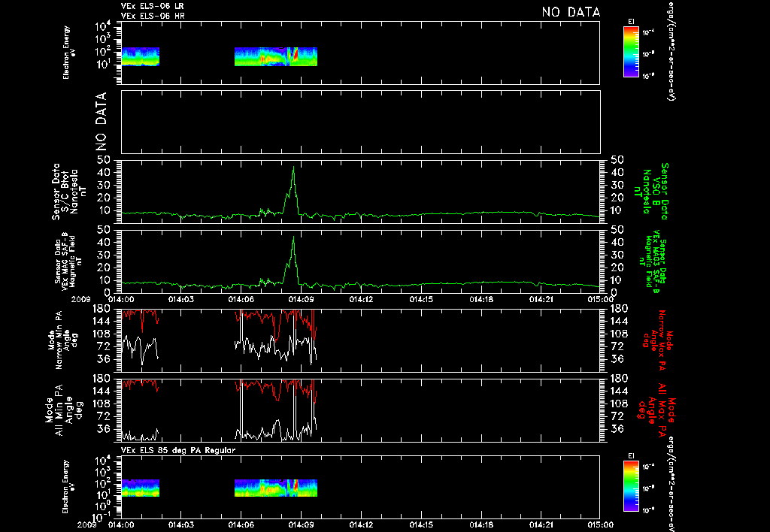Click the '015:00' tick under the SAF-B panel
The height and width of the screenshot is (532, 770).
(600, 299)
